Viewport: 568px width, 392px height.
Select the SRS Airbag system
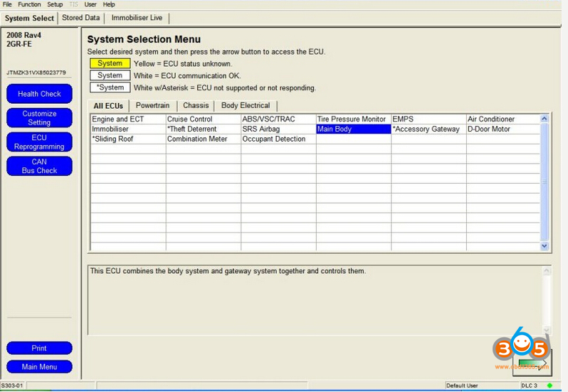point(278,129)
